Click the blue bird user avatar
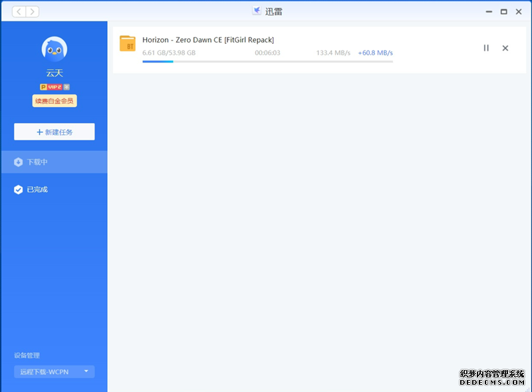532x392 pixels. (x=54, y=49)
